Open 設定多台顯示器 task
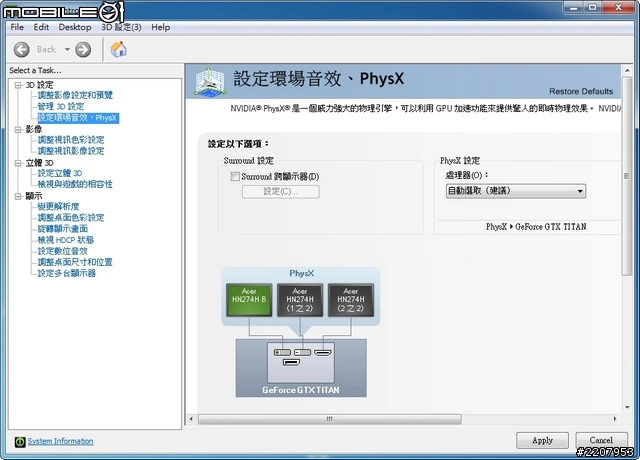Viewport: 640px width, 460px height. click(67, 273)
